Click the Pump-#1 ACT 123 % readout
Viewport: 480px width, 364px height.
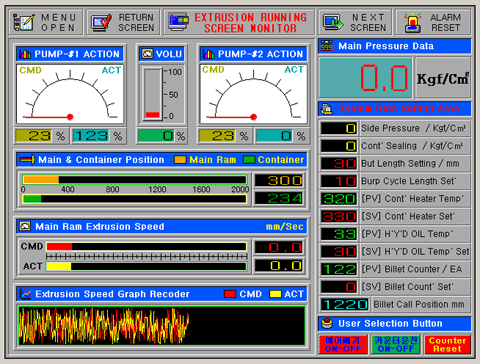[x=91, y=136]
